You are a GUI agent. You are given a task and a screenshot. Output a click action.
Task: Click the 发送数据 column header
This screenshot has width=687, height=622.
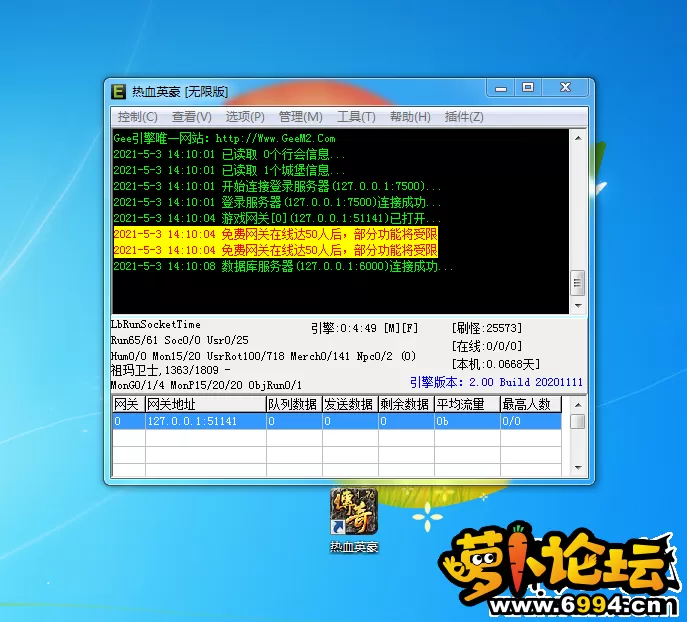350,404
